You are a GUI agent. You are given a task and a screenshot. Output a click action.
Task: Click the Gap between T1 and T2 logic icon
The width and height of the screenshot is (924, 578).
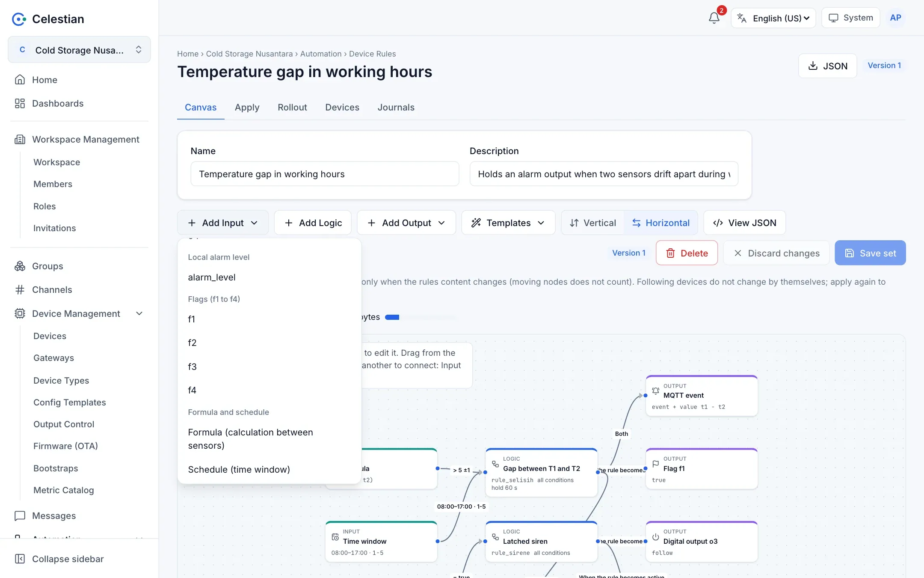point(495,464)
